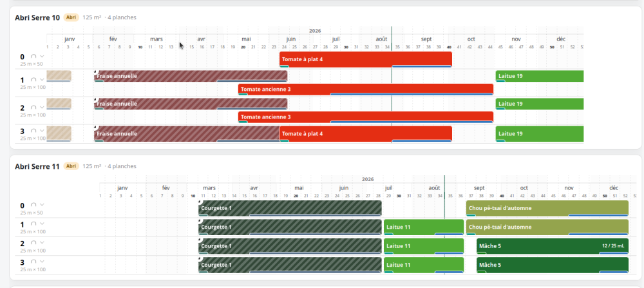Click the tunnel arch icon on Serre 10 bed 1
The image size is (644, 288).
33,80
